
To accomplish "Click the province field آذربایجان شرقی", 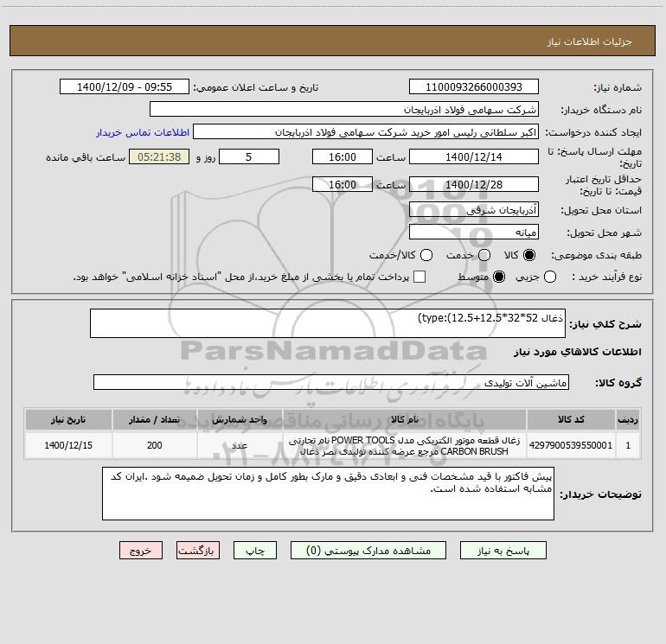I will coord(474,210).
